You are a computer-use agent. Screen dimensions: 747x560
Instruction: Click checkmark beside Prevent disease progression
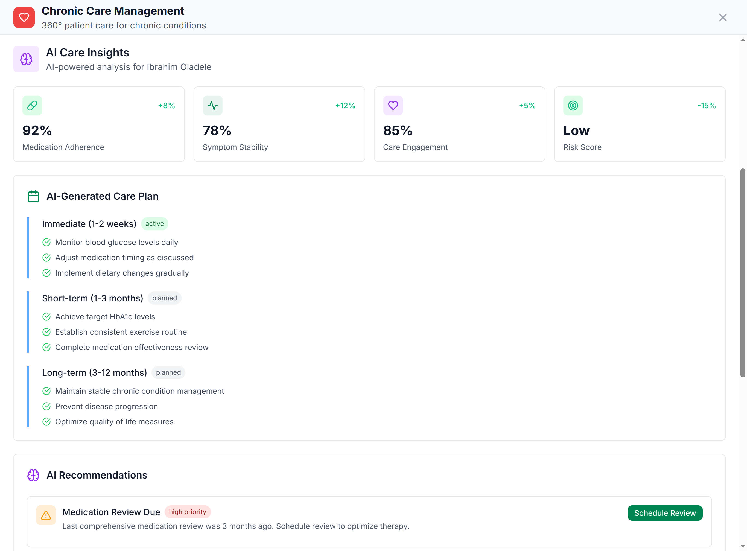point(46,406)
